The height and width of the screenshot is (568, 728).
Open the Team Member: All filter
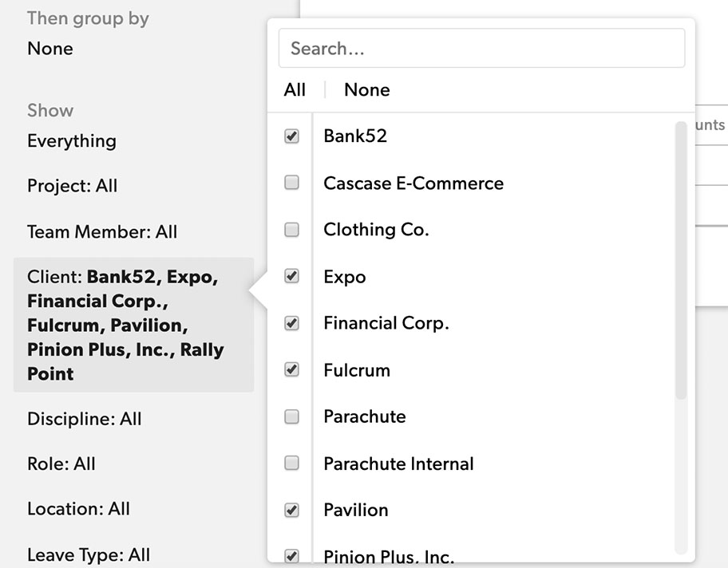(x=102, y=232)
